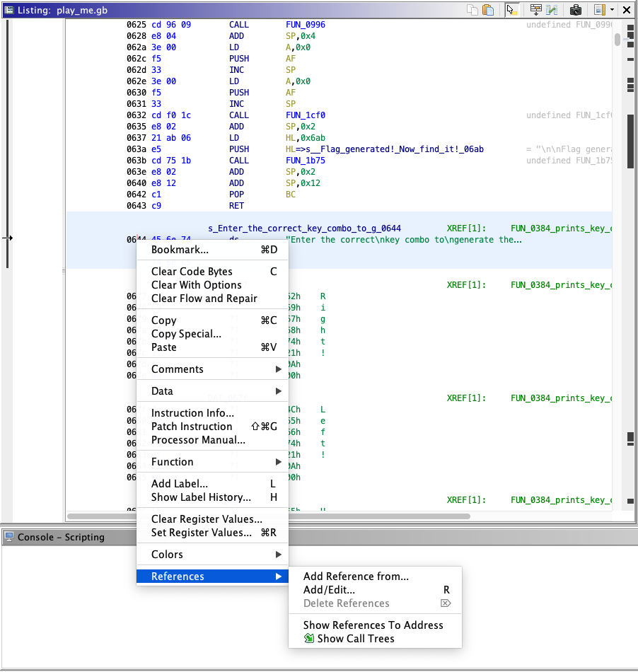This screenshot has width=638, height=672.
Task: Choose Add Label... entry
Action: [x=212, y=484]
